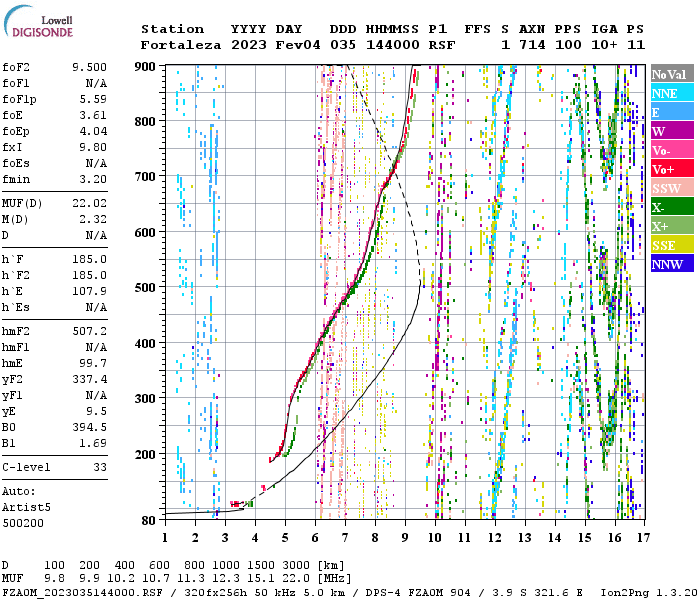
Task: Click the Ion2Png 1.3.20 version text
Action: pos(649,593)
